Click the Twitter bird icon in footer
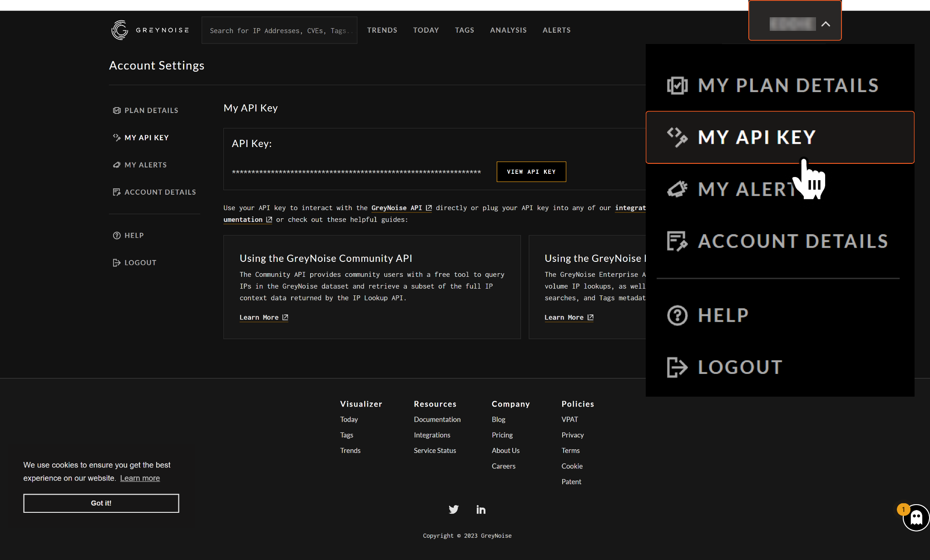 click(x=453, y=509)
